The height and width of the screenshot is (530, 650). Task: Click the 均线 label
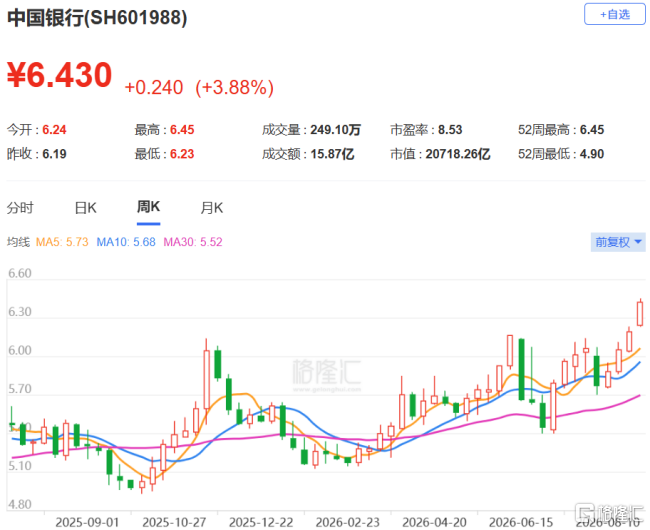coord(18,242)
